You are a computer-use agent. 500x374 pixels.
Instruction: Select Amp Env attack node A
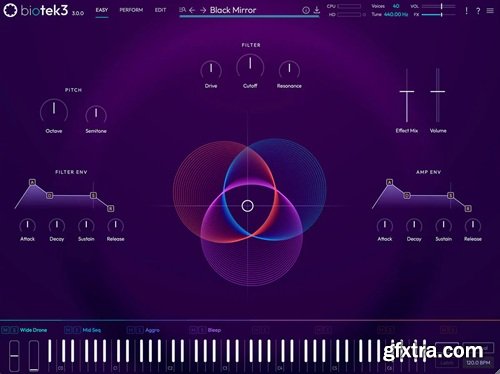(390, 182)
